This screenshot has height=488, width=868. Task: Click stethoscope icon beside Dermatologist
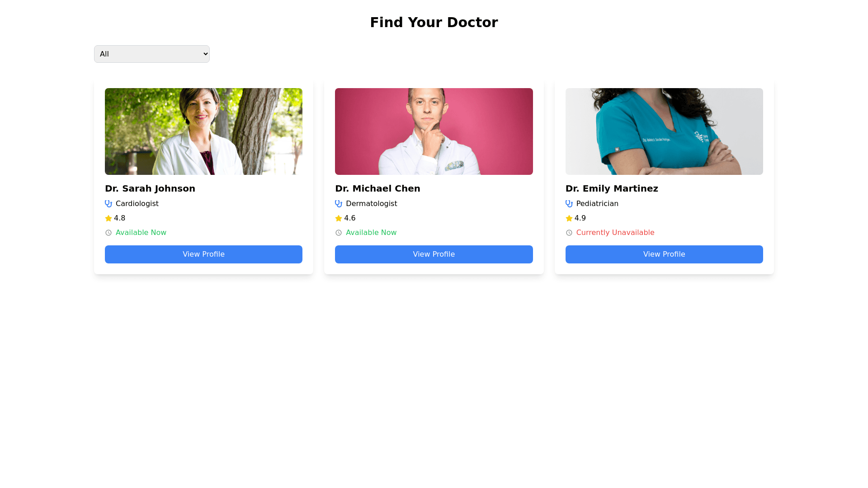coord(339,204)
